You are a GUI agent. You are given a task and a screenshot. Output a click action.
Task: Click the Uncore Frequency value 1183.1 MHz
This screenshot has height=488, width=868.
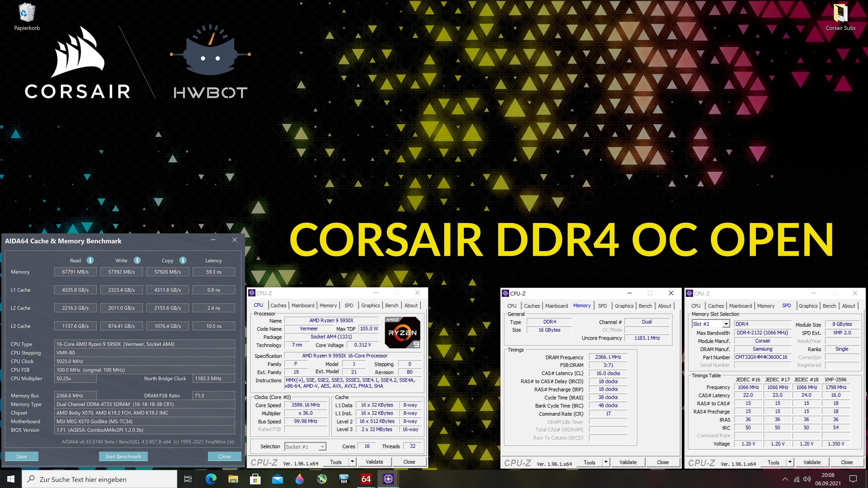pyautogui.click(x=647, y=338)
